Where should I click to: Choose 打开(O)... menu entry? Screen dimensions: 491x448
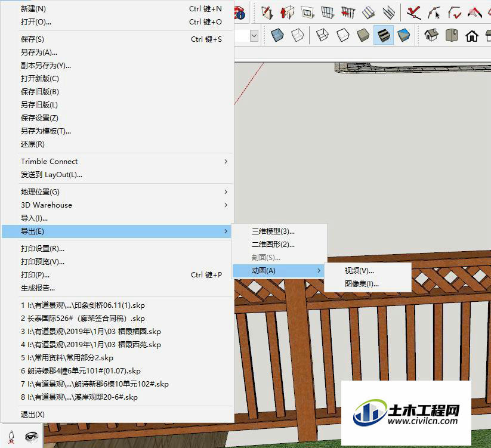pos(118,22)
